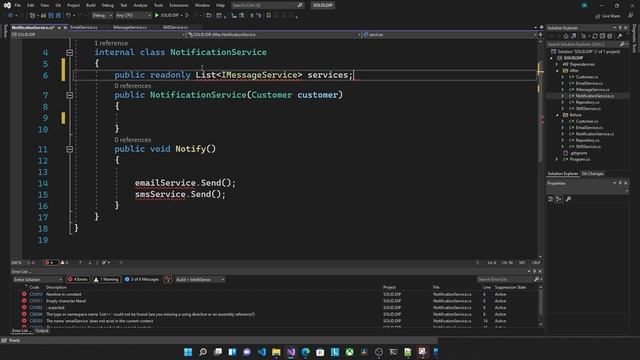Image resolution: width=640 pixels, height=360 pixels.
Task: Click the Properties panel property pages wrench
Action: [x=568, y=199]
